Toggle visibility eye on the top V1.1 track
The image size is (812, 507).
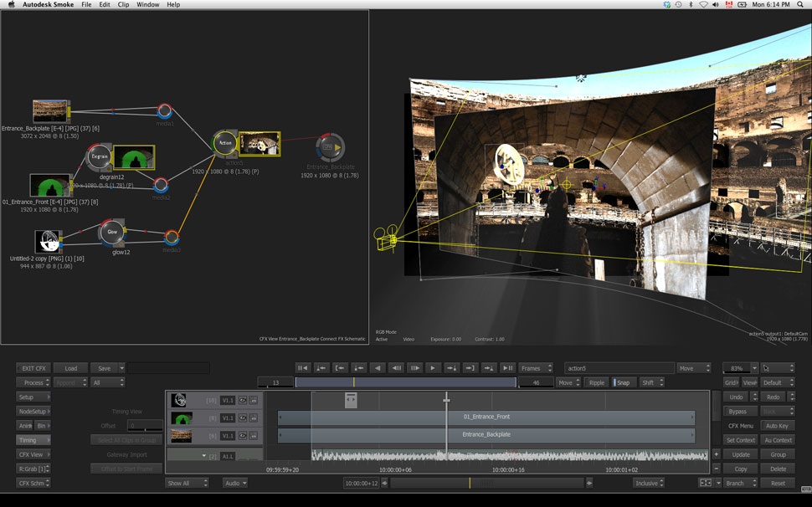click(x=243, y=401)
